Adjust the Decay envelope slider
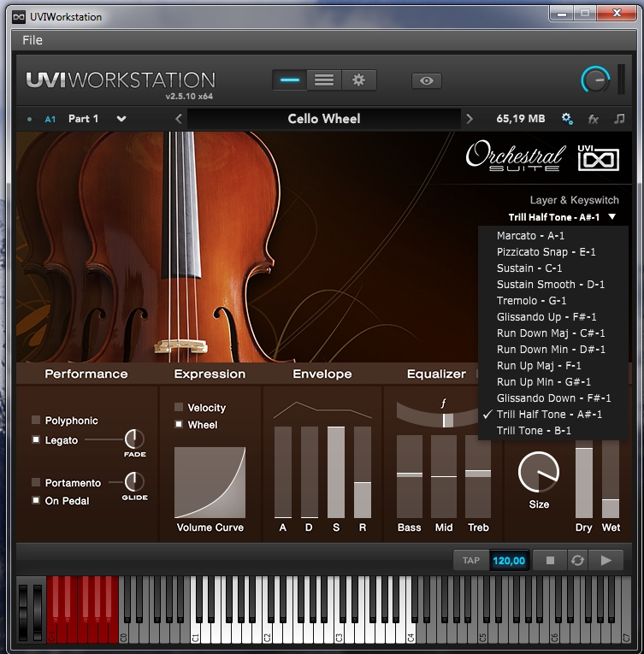The width and height of the screenshot is (644, 654). 310,472
